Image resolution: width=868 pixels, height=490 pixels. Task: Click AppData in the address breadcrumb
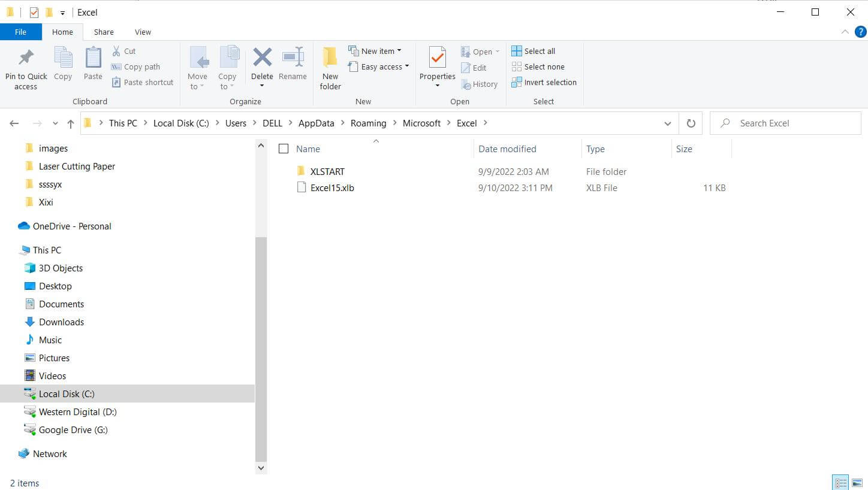[317, 123]
